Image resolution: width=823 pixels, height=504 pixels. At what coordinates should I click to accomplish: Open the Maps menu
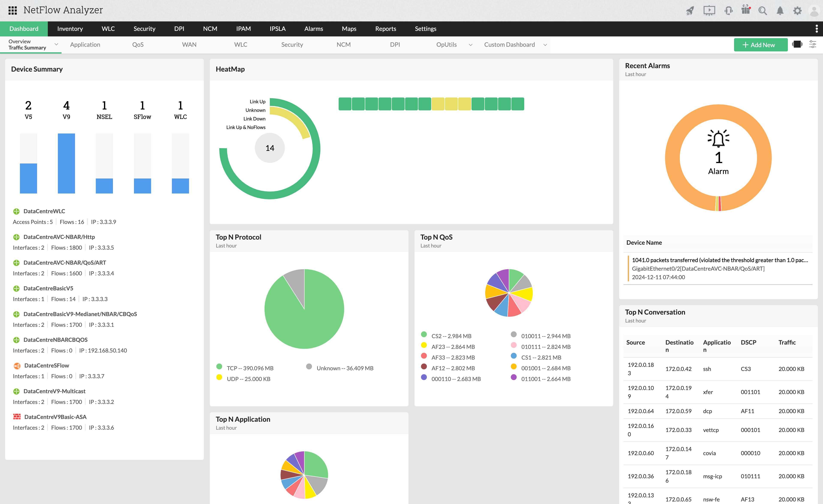point(349,29)
